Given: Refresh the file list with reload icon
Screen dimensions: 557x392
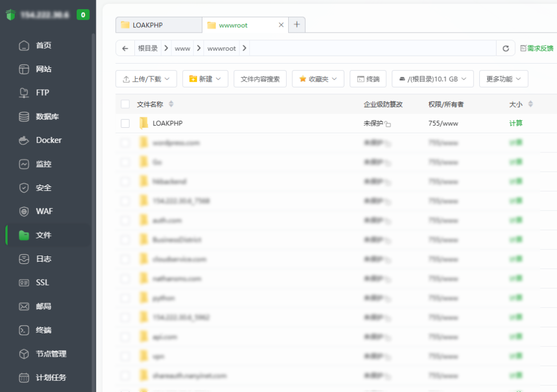Looking at the screenshot, I should pyautogui.click(x=506, y=48).
